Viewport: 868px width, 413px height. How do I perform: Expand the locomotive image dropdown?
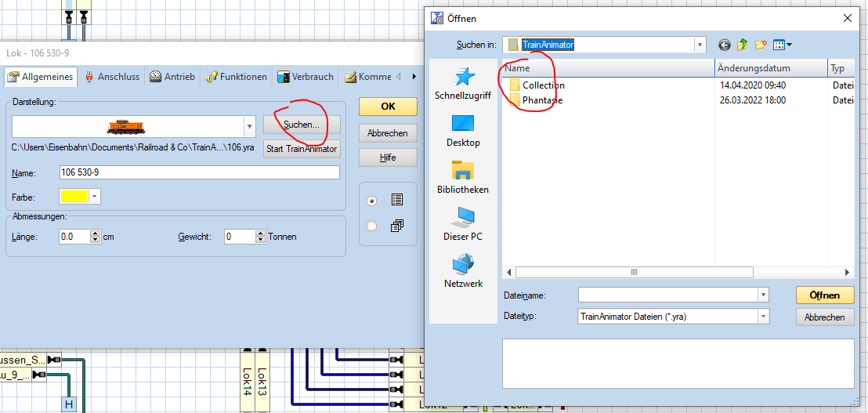point(249,126)
